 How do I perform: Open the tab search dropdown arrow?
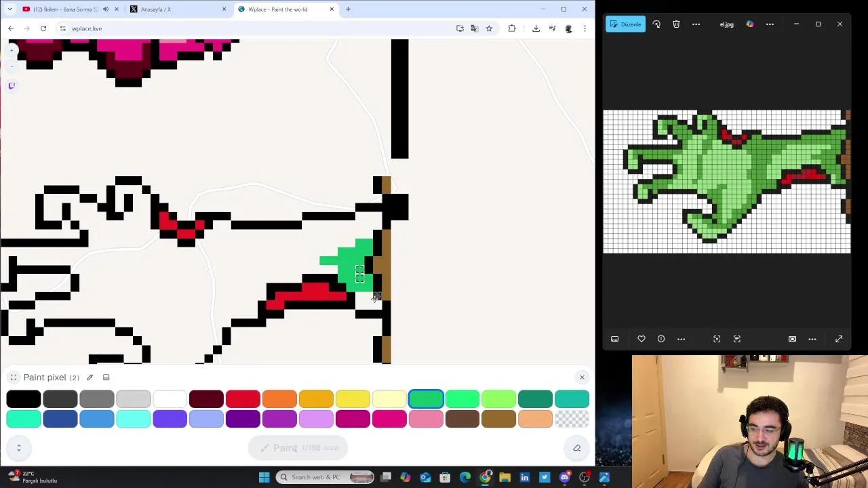(x=9, y=9)
